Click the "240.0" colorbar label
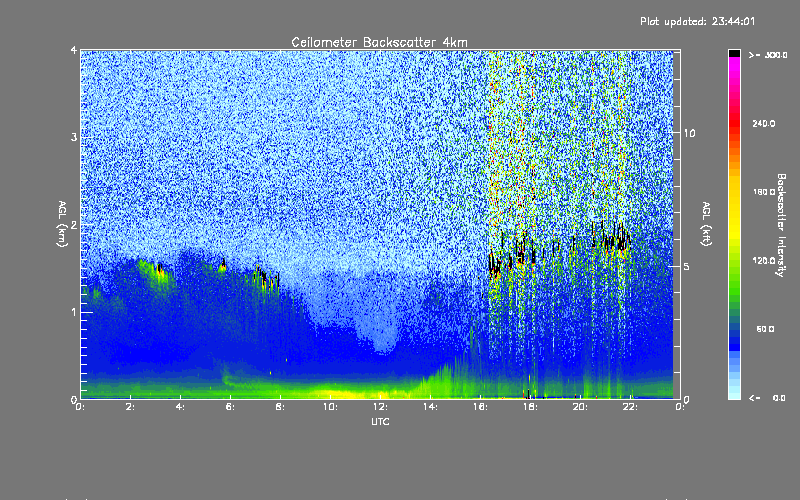Image resolution: width=800 pixels, height=500 pixels. (764, 124)
